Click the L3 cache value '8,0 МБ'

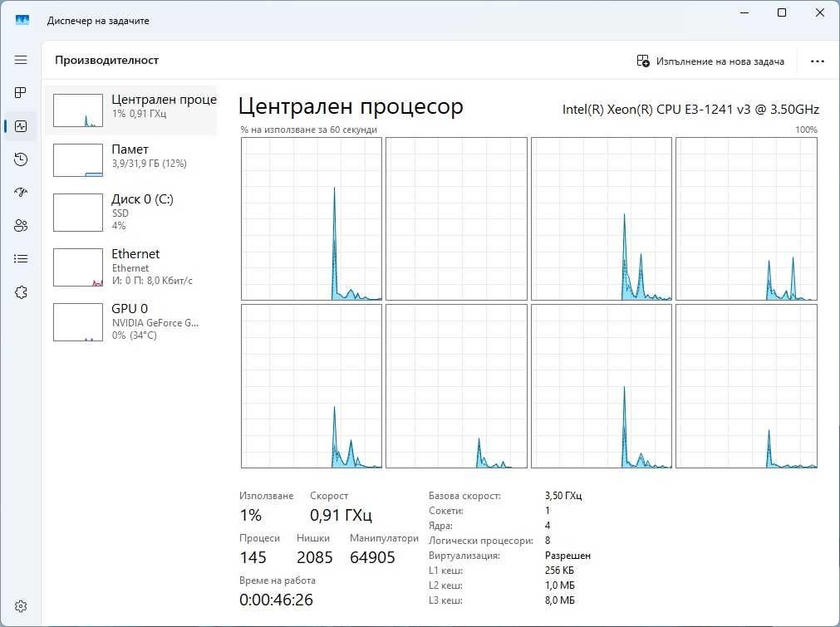pos(559,600)
